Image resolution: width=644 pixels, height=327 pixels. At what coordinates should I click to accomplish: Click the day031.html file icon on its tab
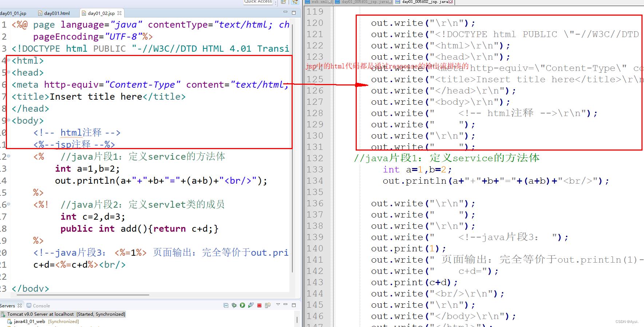pyautogui.click(x=40, y=13)
